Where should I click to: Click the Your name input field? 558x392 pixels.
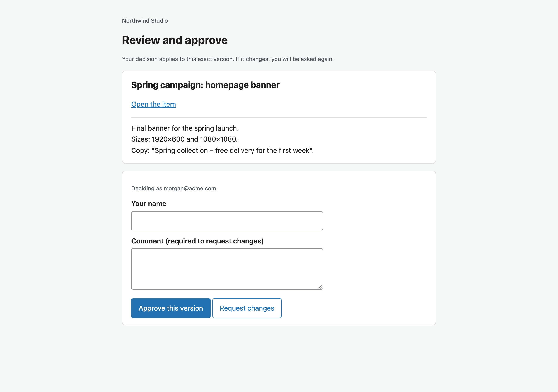click(x=227, y=221)
